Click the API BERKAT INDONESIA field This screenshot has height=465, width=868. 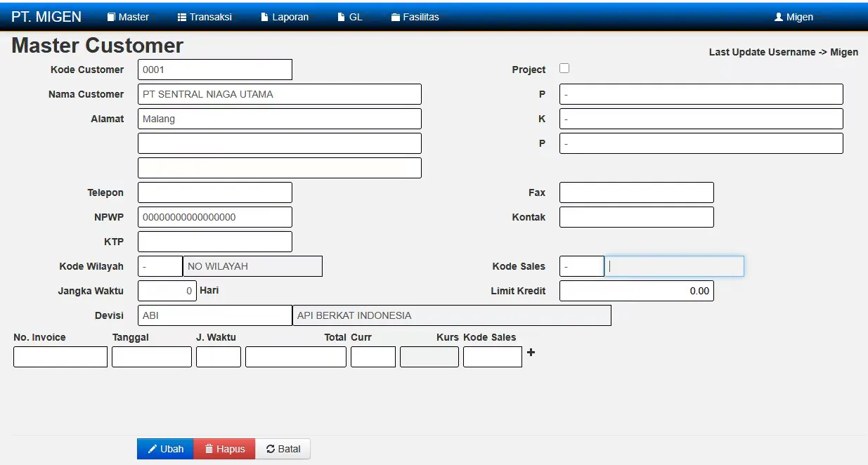[x=452, y=315]
